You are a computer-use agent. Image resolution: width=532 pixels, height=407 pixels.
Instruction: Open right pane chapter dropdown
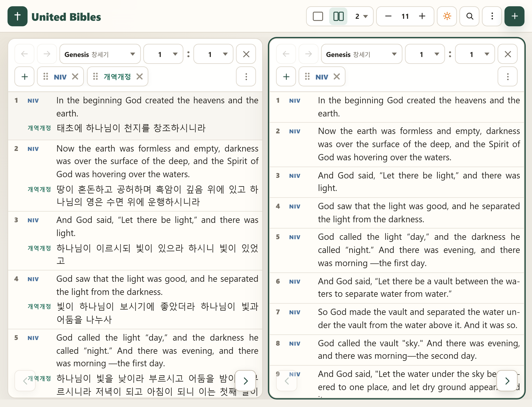pyautogui.click(x=425, y=54)
